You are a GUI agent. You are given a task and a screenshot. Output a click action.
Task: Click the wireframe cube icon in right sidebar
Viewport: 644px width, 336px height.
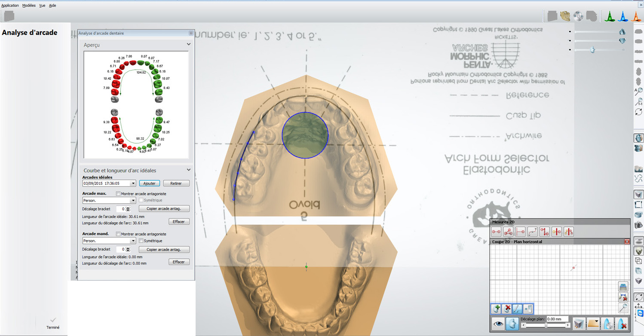[639, 260]
